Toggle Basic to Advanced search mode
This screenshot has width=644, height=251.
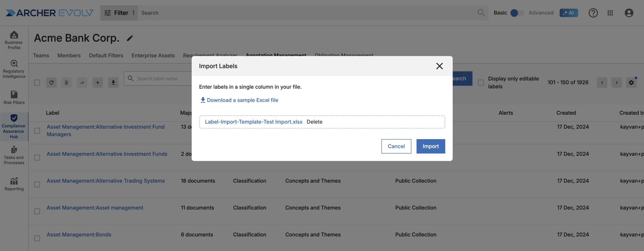(517, 13)
